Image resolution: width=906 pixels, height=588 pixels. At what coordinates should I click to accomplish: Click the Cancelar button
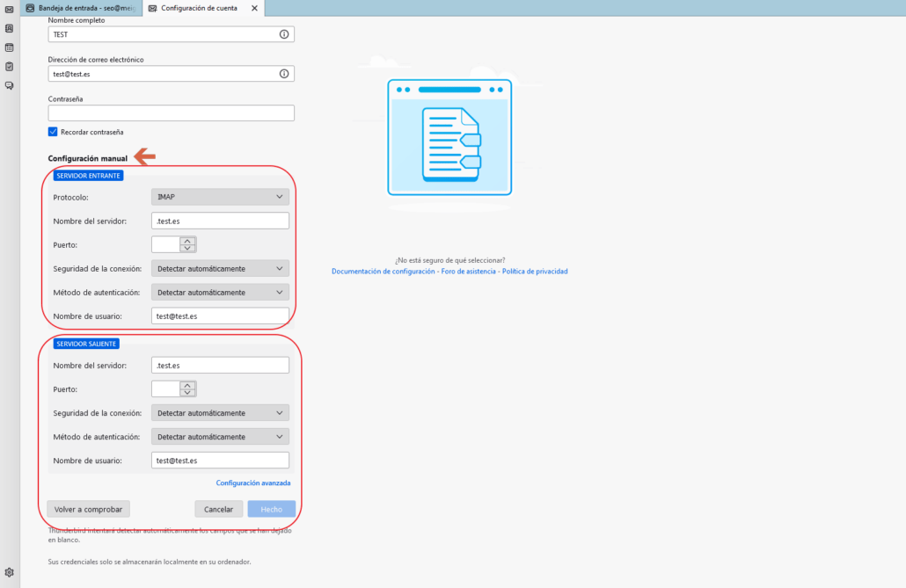pos(218,508)
